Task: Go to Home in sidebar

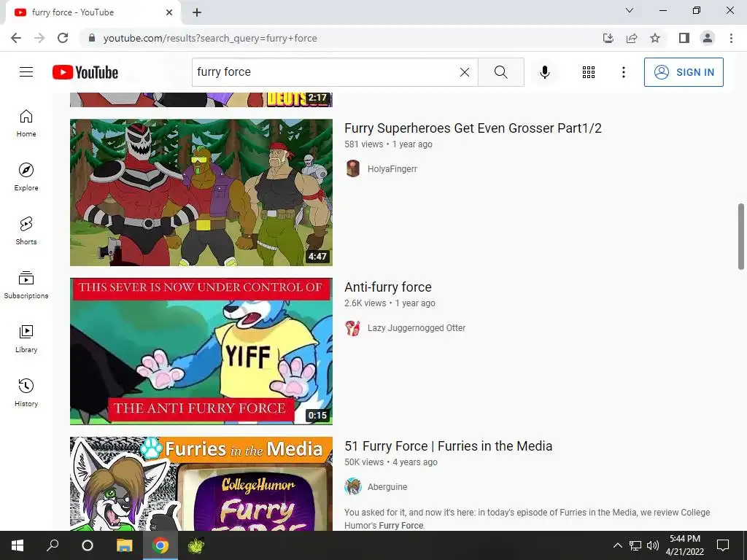Action: (26, 123)
